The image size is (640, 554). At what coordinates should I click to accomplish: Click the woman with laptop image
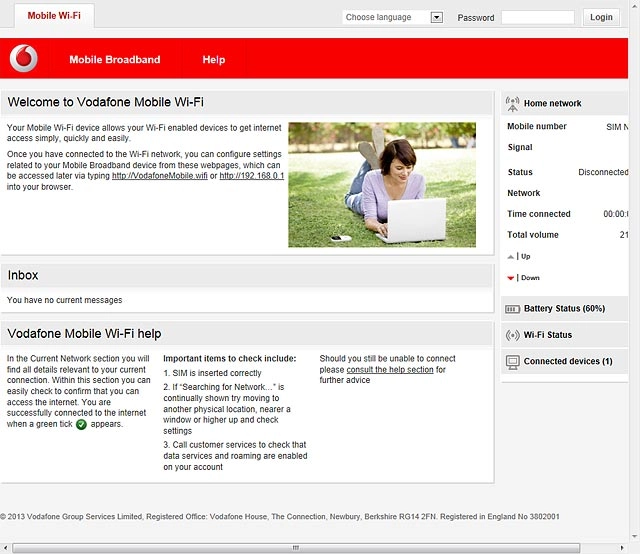coord(382,185)
